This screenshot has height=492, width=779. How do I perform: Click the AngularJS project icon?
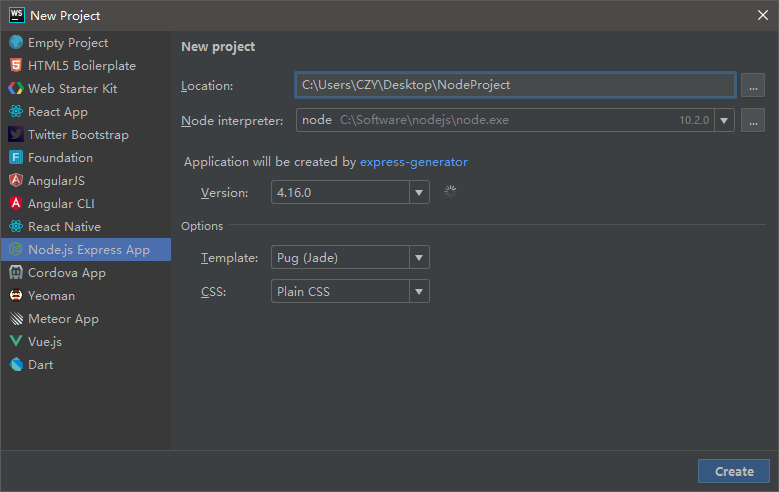(16, 181)
